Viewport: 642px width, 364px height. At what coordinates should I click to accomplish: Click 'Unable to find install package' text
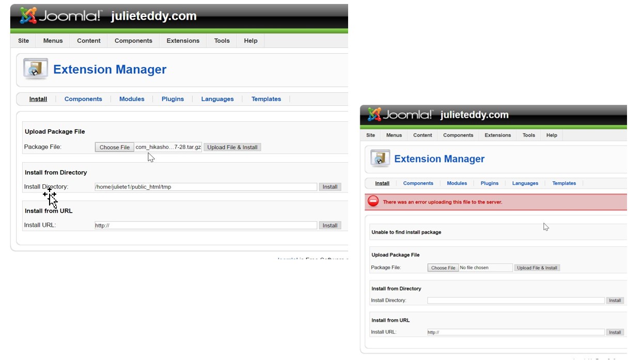pos(406,232)
